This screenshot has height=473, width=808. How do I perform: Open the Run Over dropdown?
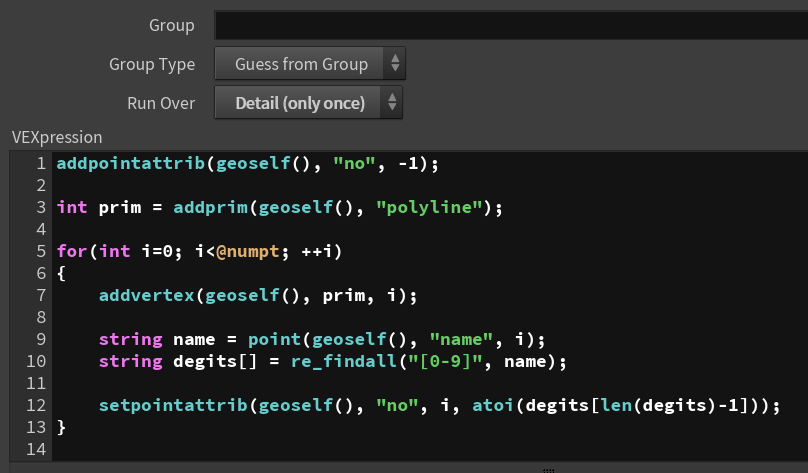[308, 103]
